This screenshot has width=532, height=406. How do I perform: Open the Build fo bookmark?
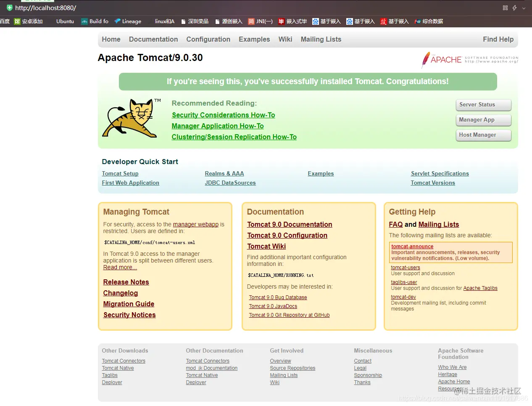pyautogui.click(x=95, y=21)
